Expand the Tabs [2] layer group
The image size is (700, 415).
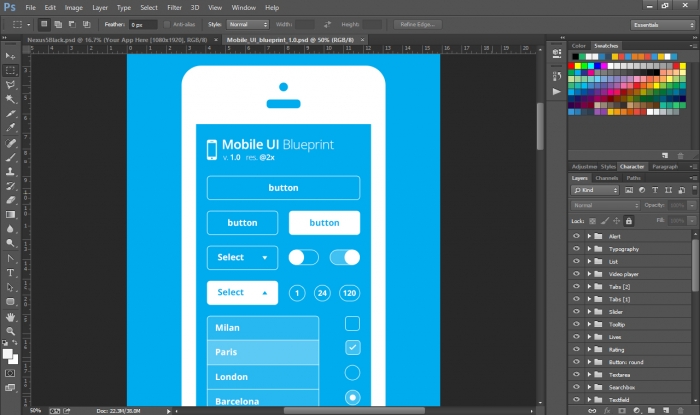[589, 286]
